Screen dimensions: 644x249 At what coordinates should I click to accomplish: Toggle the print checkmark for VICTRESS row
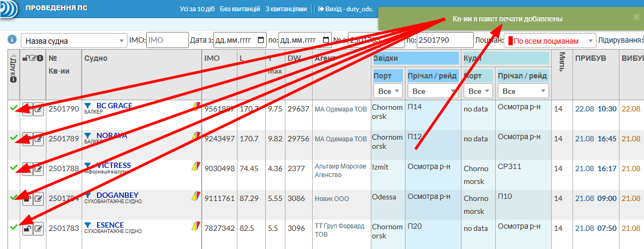coord(13,167)
